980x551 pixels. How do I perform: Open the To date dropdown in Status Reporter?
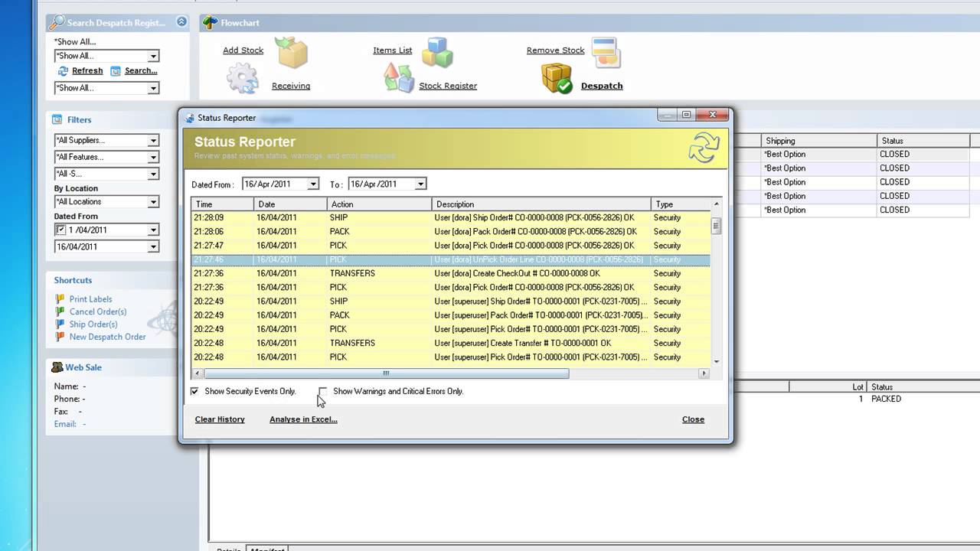pyautogui.click(x=420, y=184)
